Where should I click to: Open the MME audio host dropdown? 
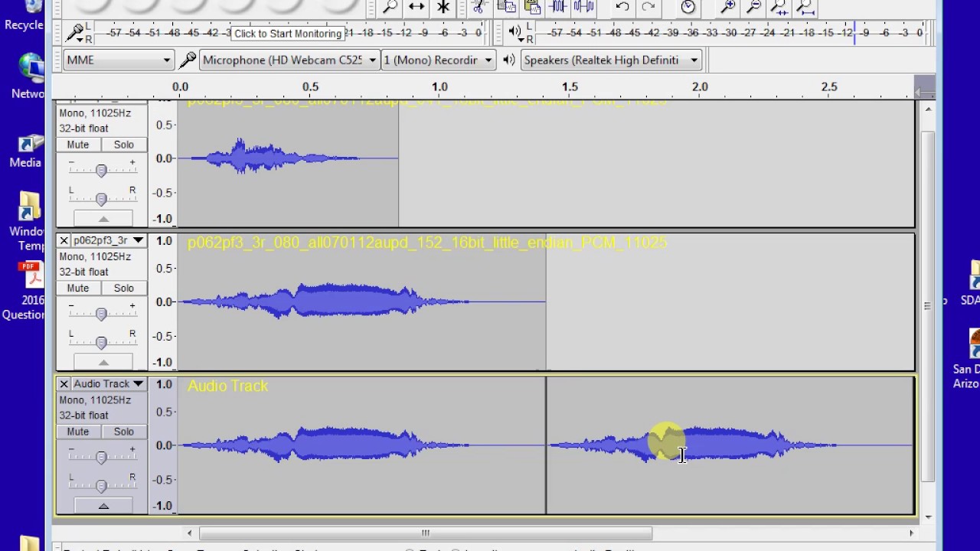[x=118, y=60]
